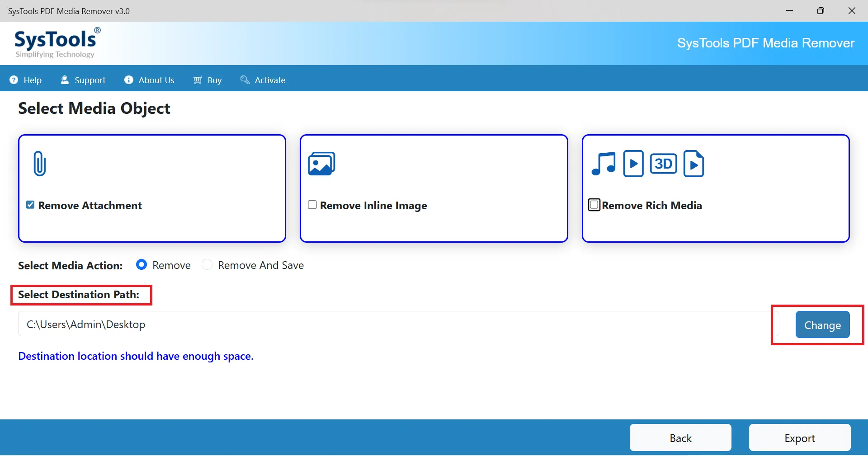
Task: Click the Support person icon
Action: click(65, 80)
